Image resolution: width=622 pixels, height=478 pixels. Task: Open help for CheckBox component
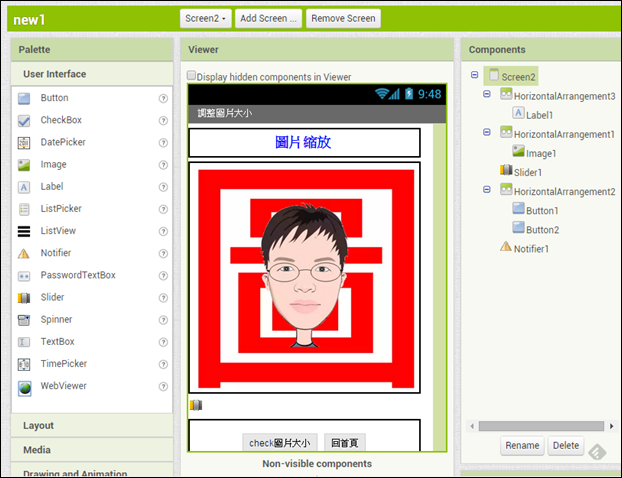coord(163,121)
